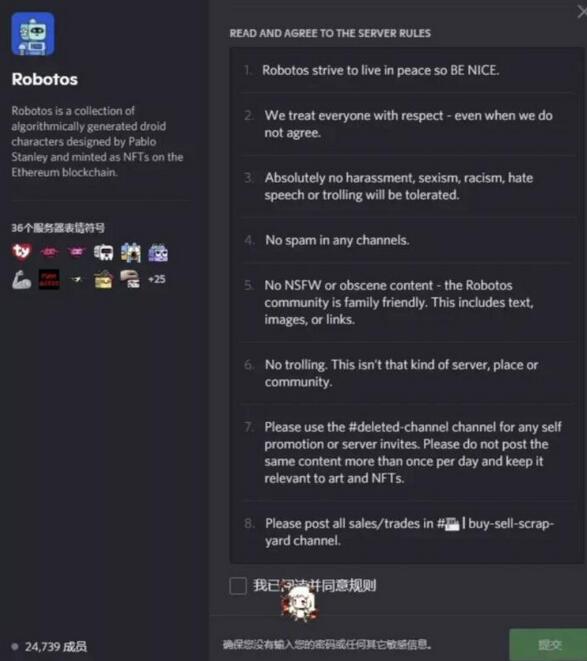This screenshot has height=661, width=587.
Task: Pick the white robot head emoji
Action: (103, 253)
